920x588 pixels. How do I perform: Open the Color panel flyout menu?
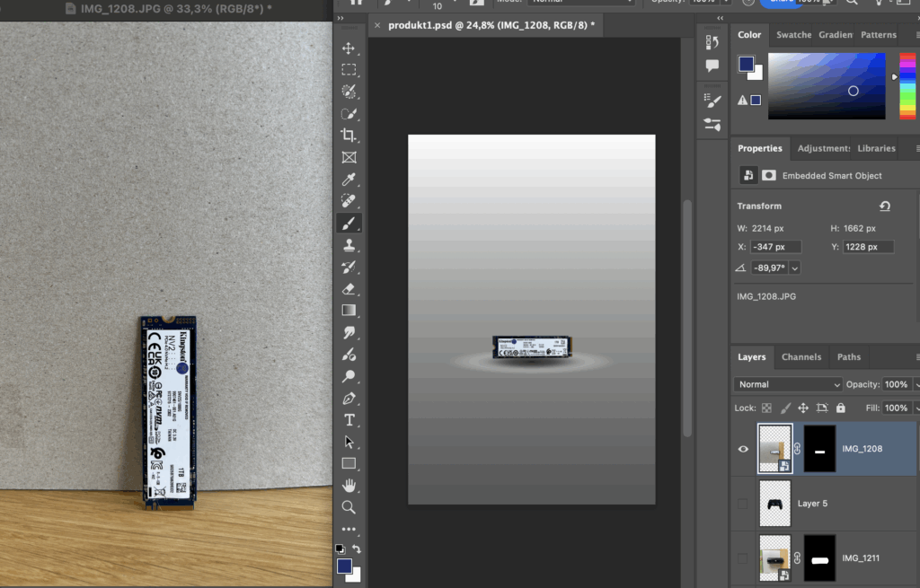(x=917, y=35)
